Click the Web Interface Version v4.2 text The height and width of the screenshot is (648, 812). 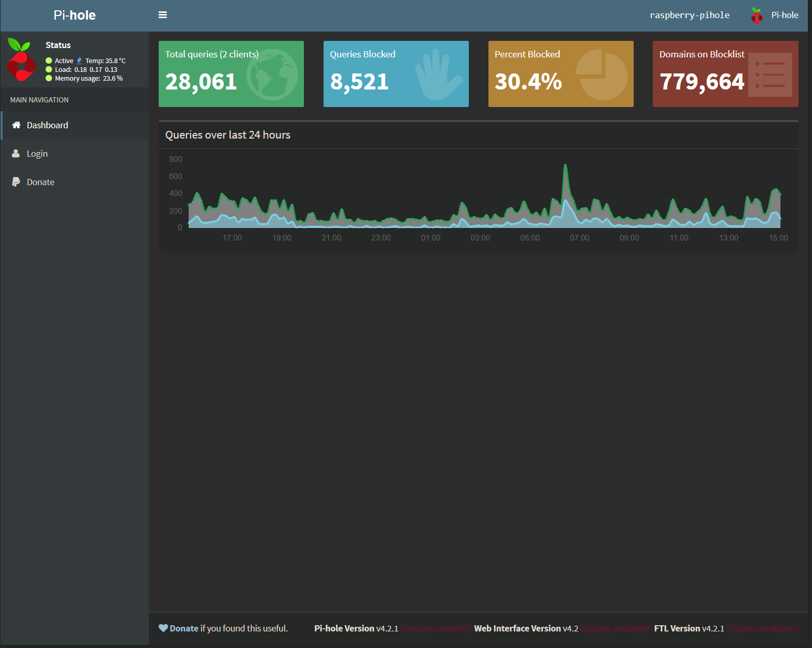pyautogui.click(x=526, y=628)
